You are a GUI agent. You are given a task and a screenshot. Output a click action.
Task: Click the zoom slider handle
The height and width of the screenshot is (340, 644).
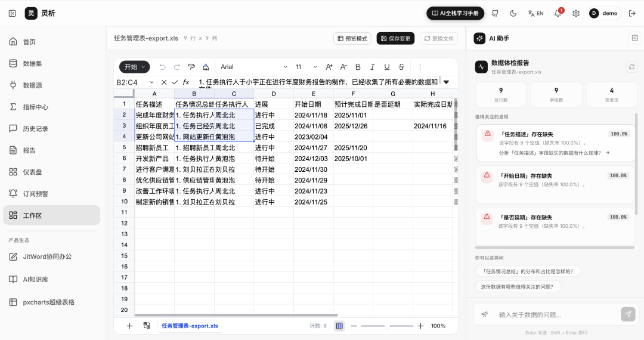pos(387,326)
